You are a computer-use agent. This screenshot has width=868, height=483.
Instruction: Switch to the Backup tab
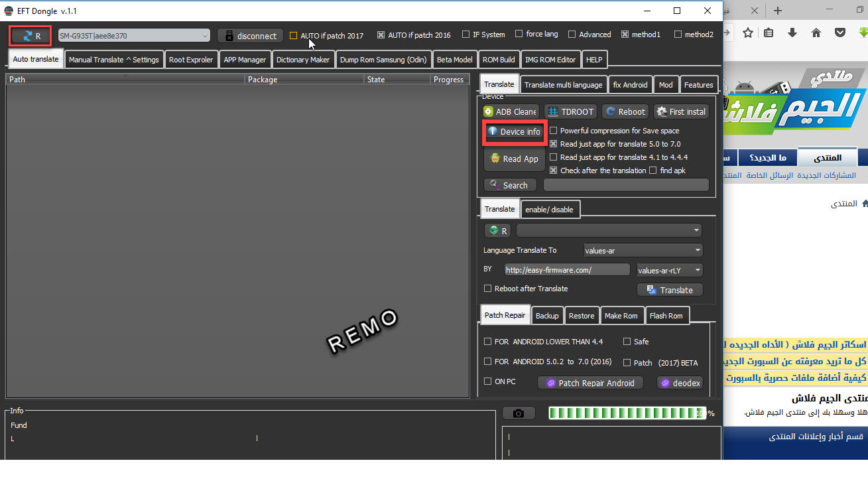(x=547, y=316)
